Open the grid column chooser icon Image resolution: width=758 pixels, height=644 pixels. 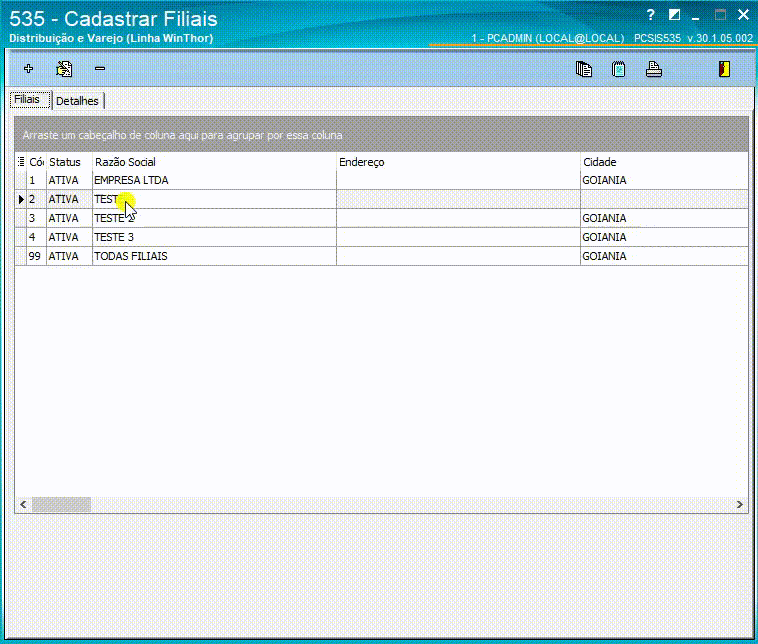tap(21, 161)
